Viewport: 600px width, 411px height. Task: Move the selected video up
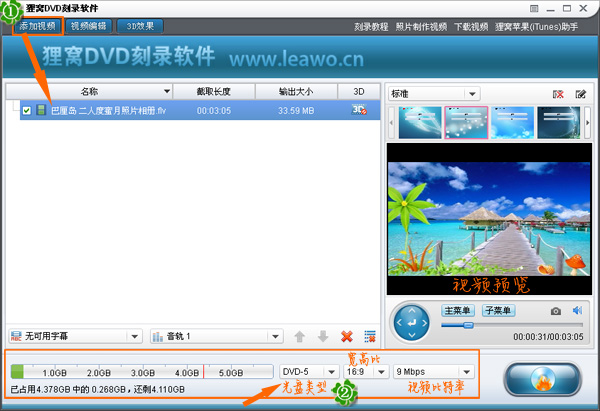point(300,337)
